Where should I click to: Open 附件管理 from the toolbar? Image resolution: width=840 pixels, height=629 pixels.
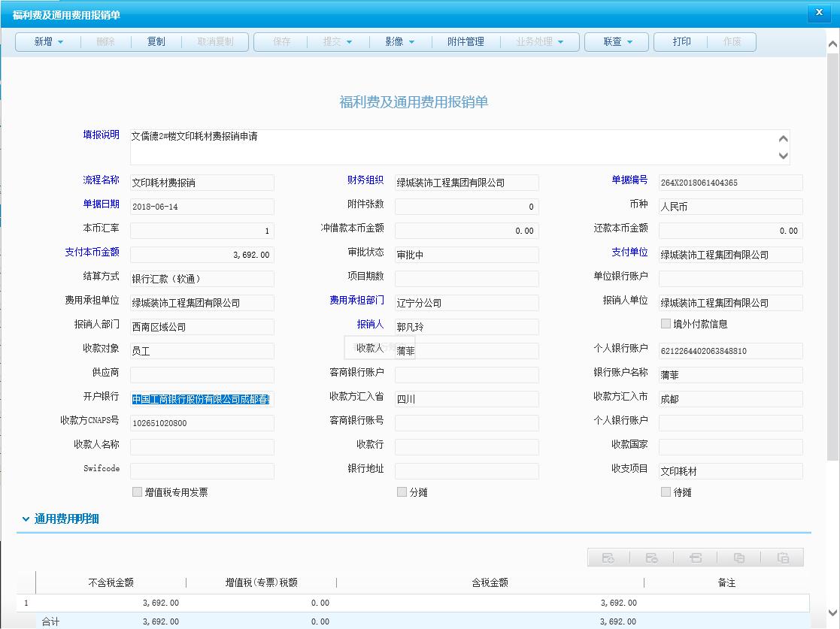(x=465, y=42)
